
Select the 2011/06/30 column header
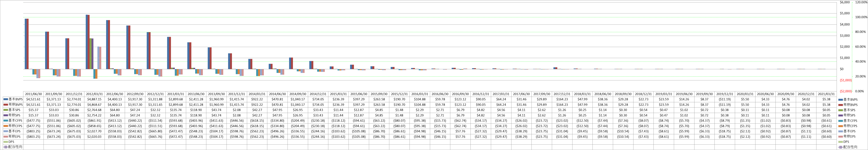33,94
